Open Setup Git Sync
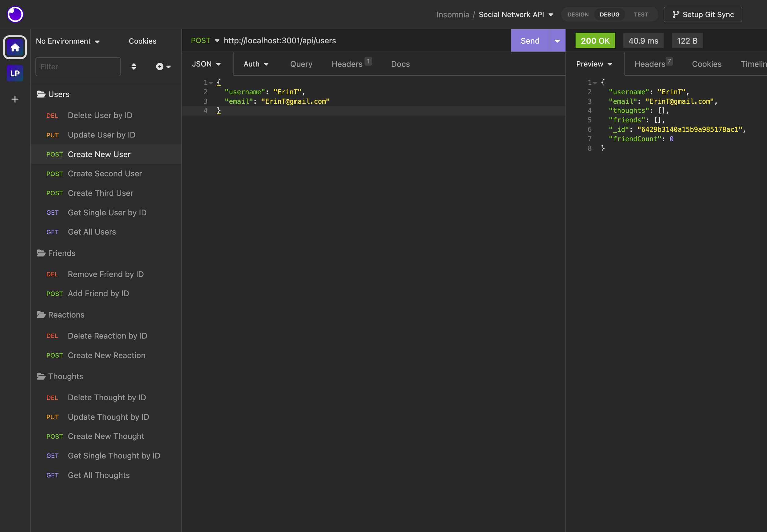This screenshot has width=767, height=532. click(x=702, y=14)
